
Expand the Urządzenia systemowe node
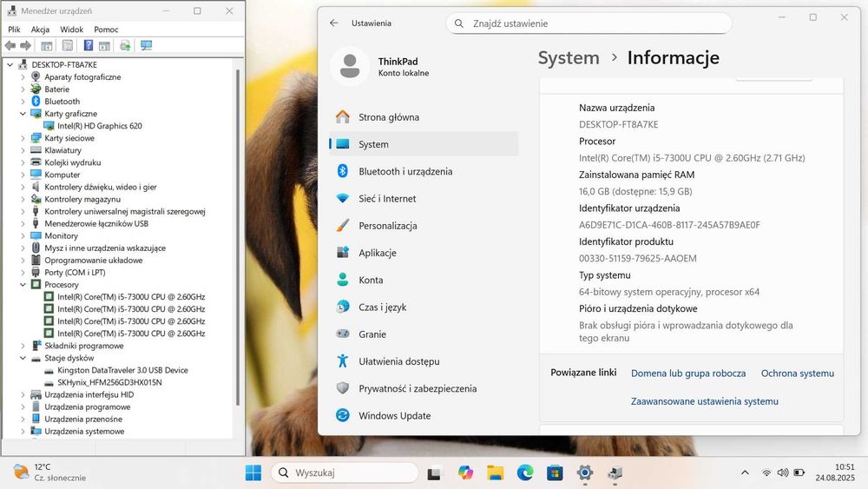(23, 432)
